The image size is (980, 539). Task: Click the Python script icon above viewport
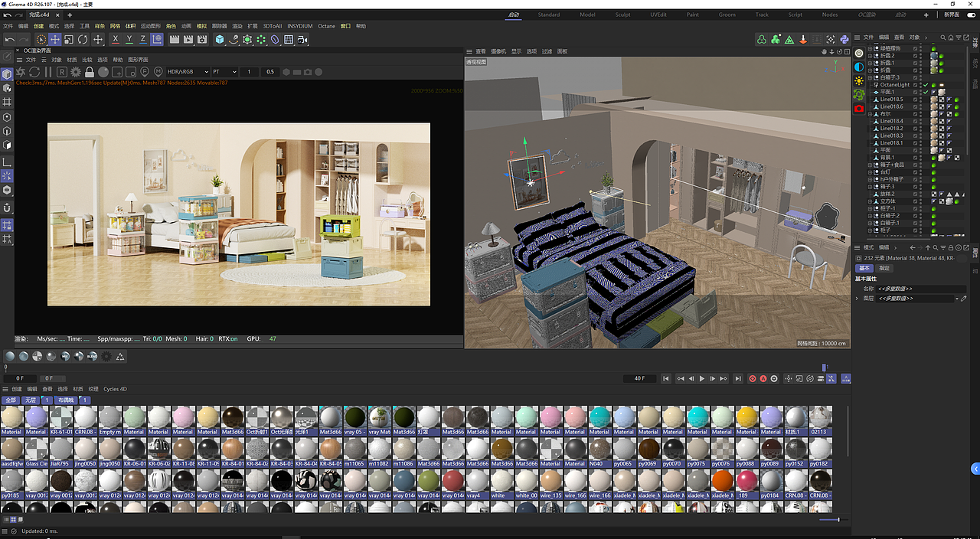(x=844, y=39)
